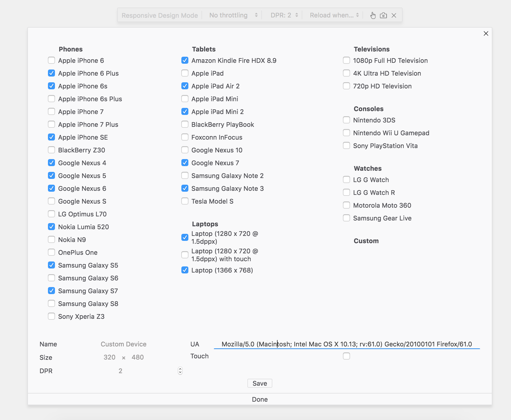Open the DPR: 2 dropdown

pyautogui.click(x=284, y=15)
